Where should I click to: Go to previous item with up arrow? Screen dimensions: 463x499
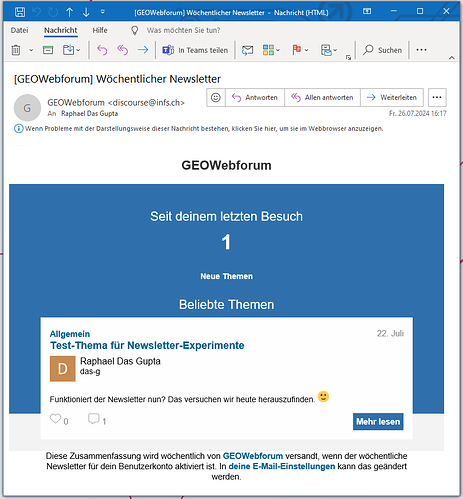[69, 12]
